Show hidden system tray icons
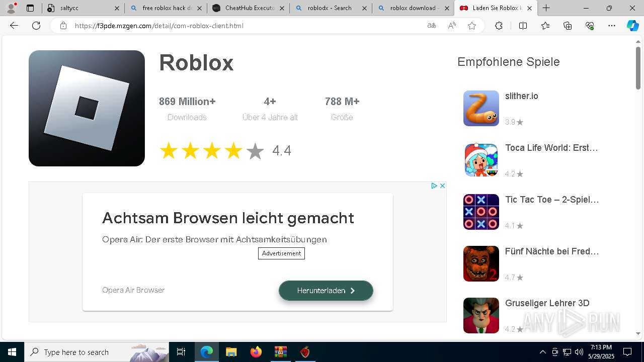Screen dimensions: 644x362 pyautogui.click(x=542, y=352)
